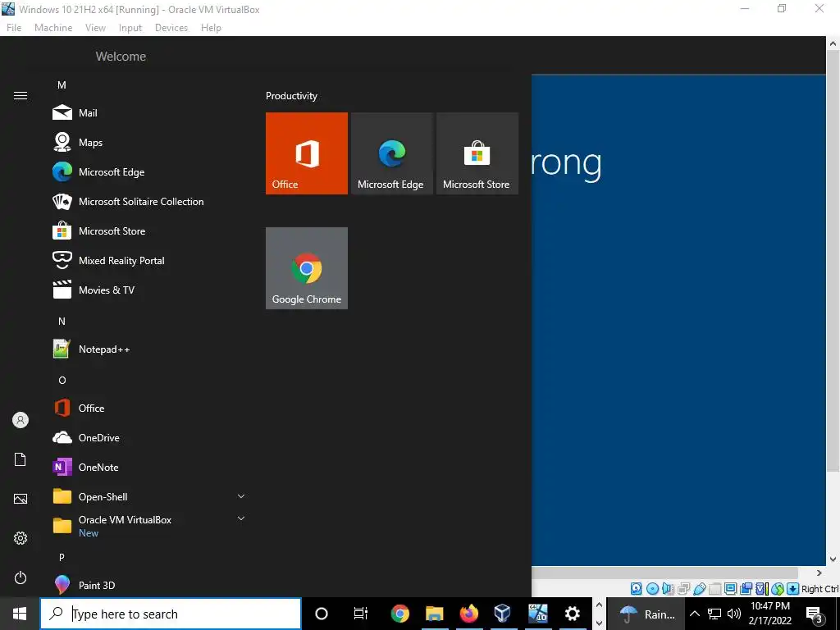Open the VirtualBox Input menu
Image resolution: width=840 pixels, height=630 pixels.
point(130,28)
